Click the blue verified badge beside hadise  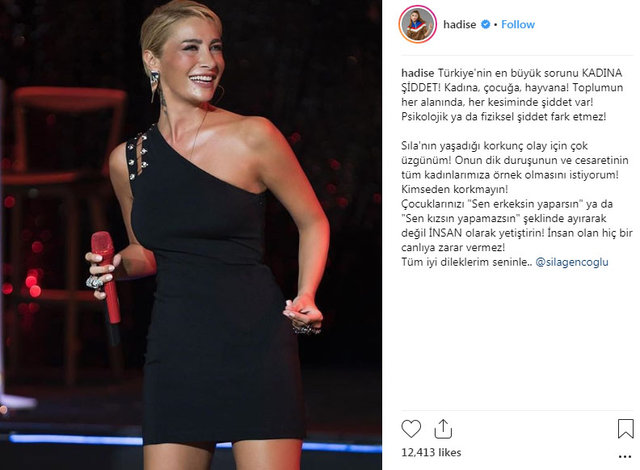486,24
